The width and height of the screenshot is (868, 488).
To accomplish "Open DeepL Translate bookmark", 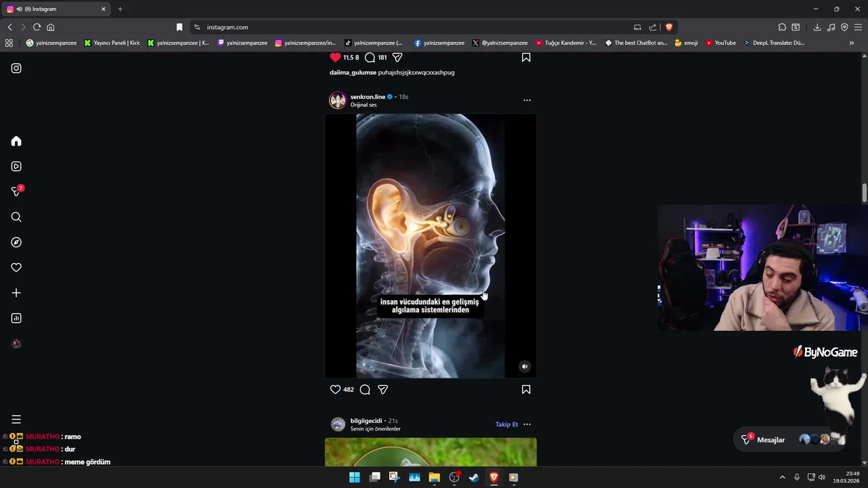I will (774, 43).
